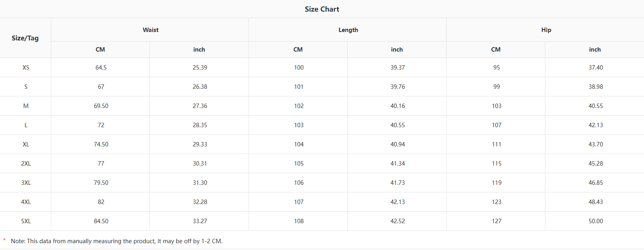Click the Hip column header
Image resolution: width=644 pixels, height=250 pixels.
point(546,30)
